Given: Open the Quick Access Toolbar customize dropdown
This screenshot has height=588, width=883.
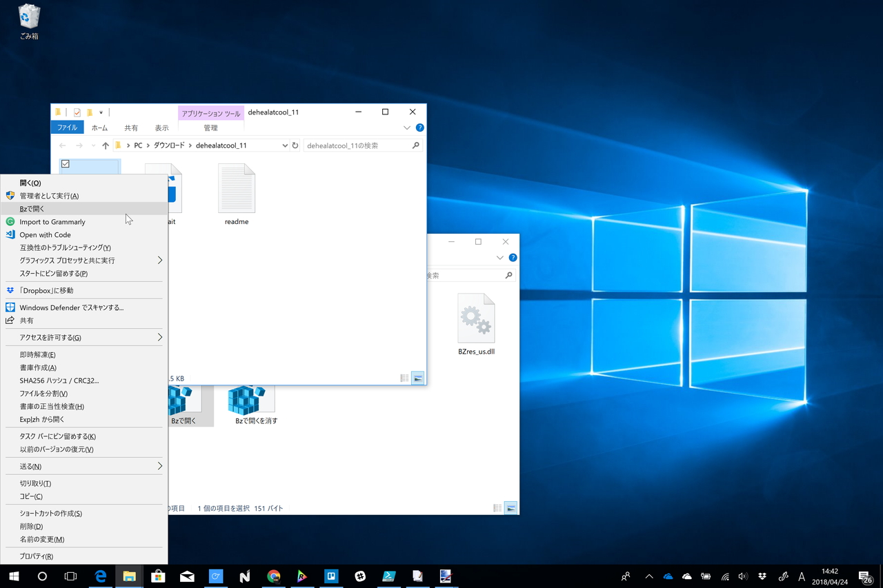Looking at the screenshot, I should click(101, 112).
